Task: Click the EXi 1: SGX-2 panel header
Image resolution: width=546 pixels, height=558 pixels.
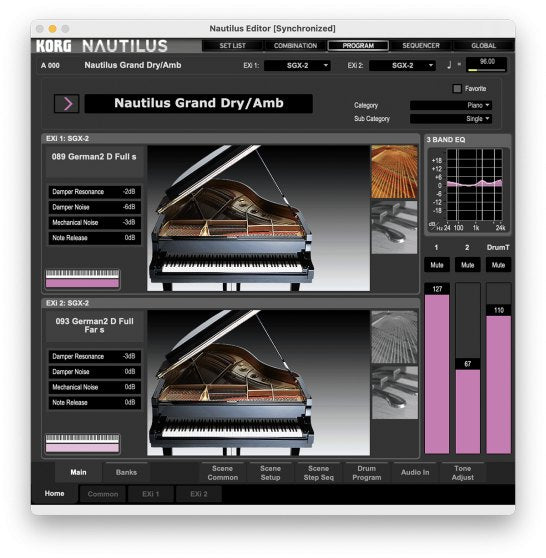Action: point(230,138)
